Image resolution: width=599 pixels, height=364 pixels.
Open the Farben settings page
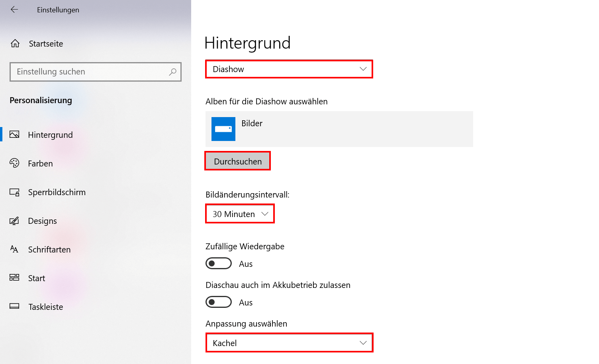tap(40, 164)
